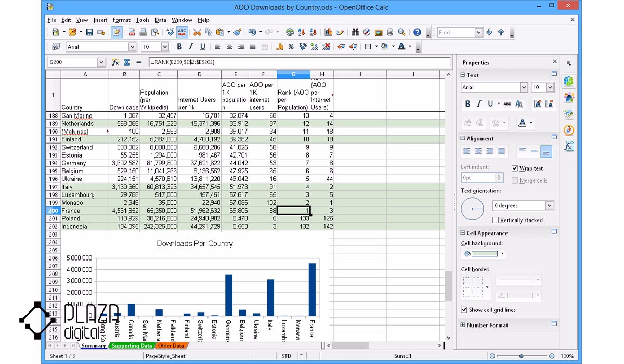Open the Function Wizard icon
The height and width of the screenshot is (364, 624).
click(115, 62)
